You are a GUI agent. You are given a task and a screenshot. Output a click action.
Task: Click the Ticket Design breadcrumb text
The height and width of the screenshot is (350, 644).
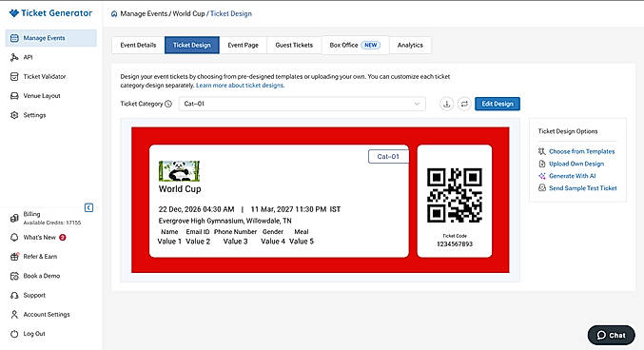click(x=231, y=13)
